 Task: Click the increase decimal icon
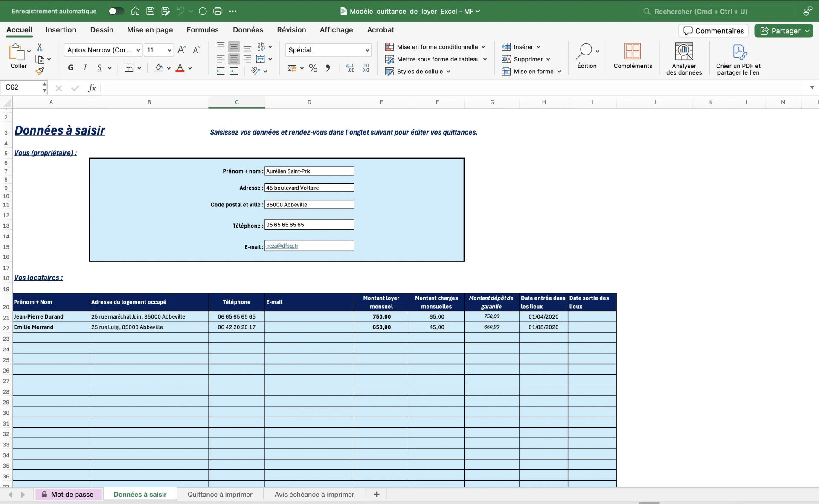[350, 68]
